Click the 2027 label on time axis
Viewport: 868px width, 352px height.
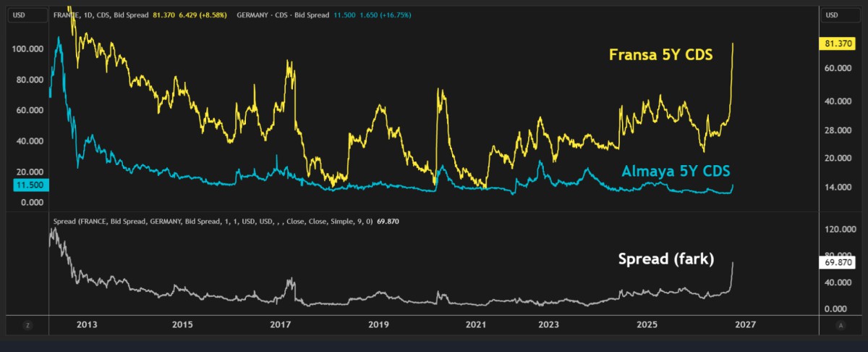(x=744, y=326)
